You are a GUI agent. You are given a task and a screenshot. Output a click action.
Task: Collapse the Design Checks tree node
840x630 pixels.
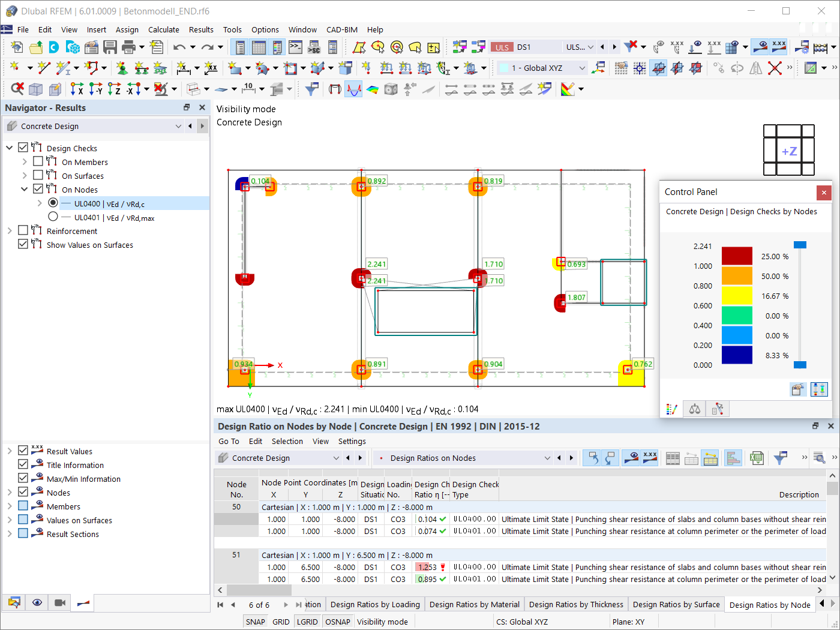point(10,148)
